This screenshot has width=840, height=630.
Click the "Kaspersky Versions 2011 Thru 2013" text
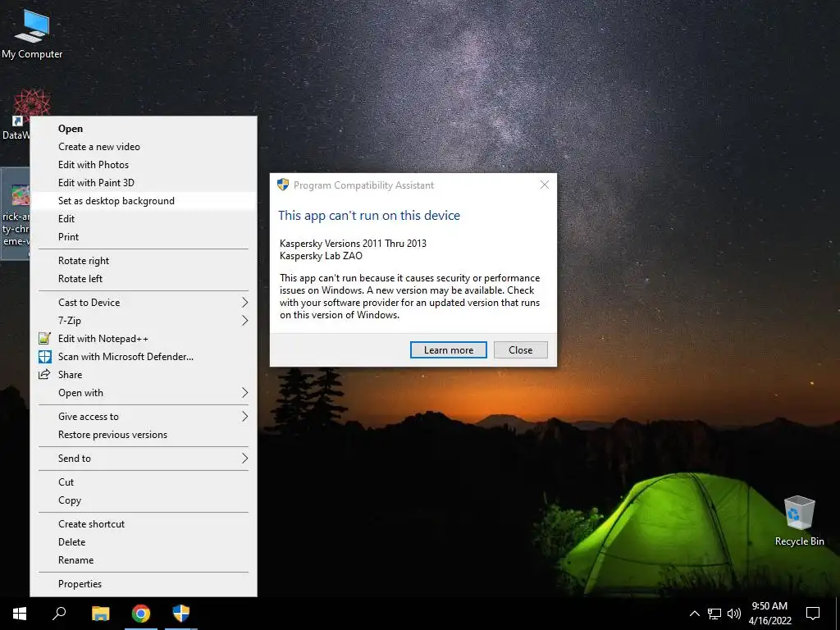click(353, 243)
